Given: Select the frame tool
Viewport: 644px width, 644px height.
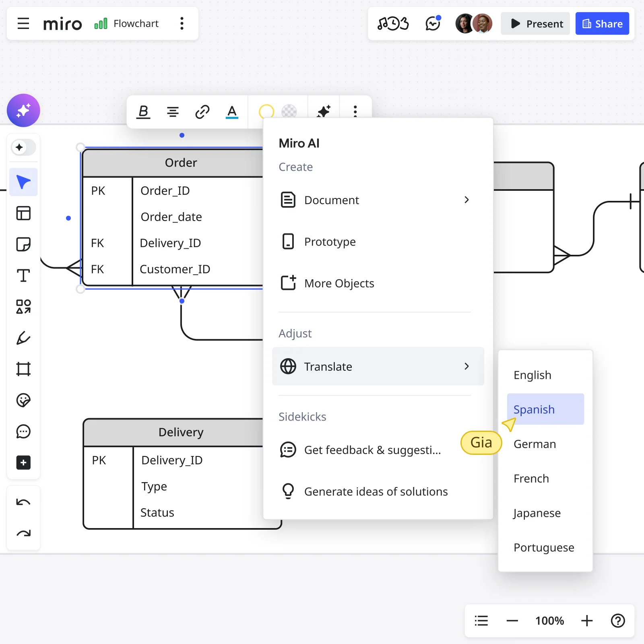Looking at the screenshot, I should [23, 369].
